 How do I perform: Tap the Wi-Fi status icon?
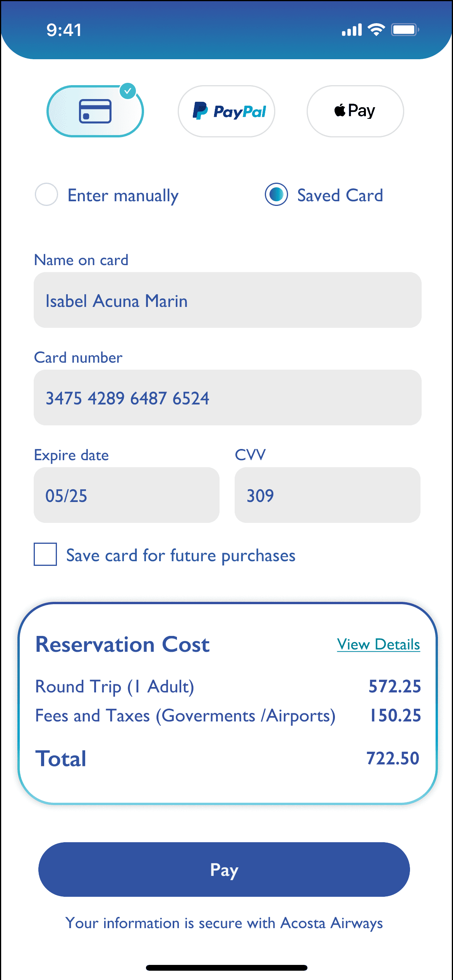click(376, 30)
